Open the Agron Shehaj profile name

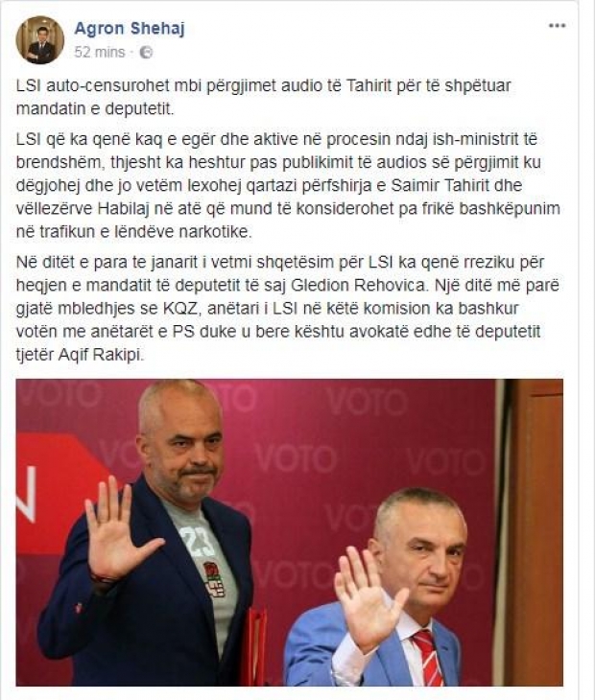pyautogui.click(x=130, y=29)
